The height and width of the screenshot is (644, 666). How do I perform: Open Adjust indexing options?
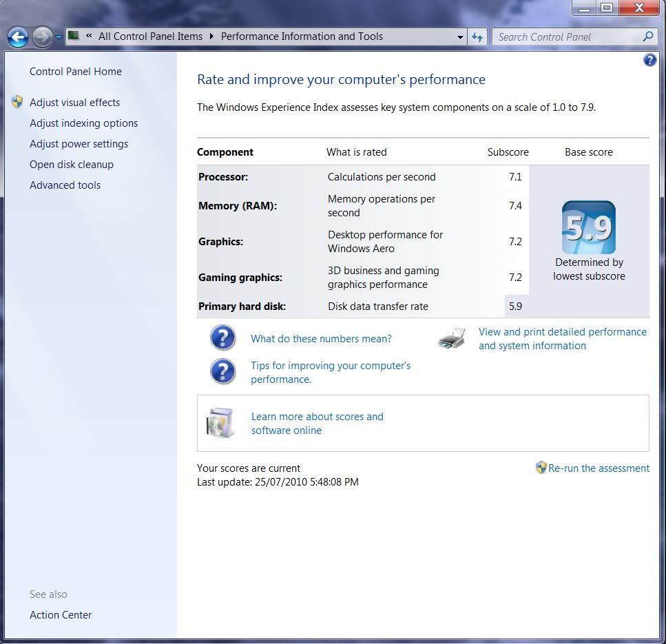(x=83, y=123)
